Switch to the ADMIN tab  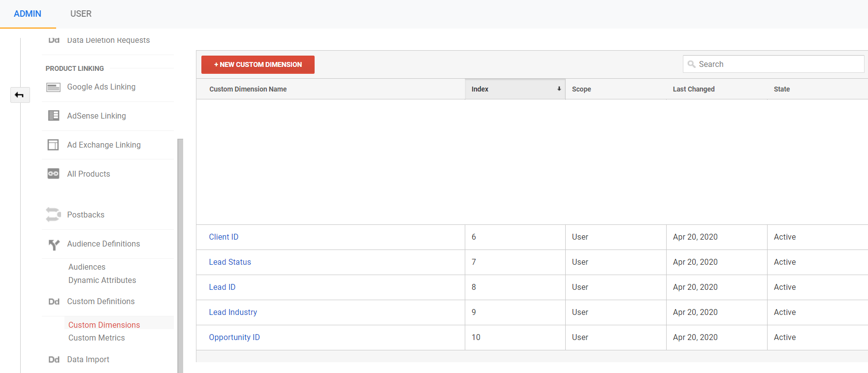tap(28, 14)
